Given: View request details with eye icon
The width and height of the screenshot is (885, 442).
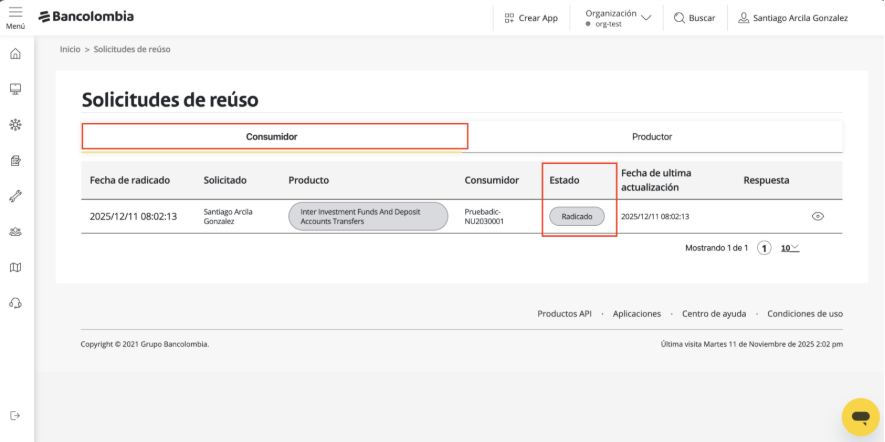Looking at the screenshot, I should click(818, 216).
